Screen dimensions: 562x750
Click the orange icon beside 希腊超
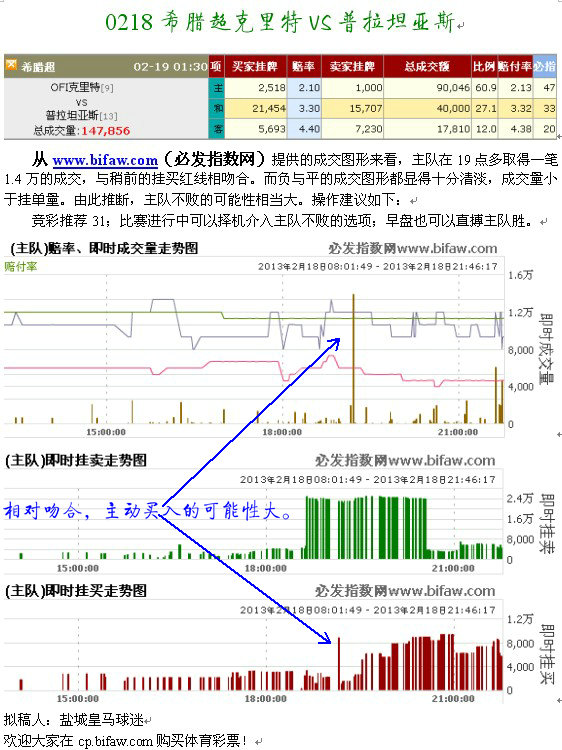tap(11, 65)
